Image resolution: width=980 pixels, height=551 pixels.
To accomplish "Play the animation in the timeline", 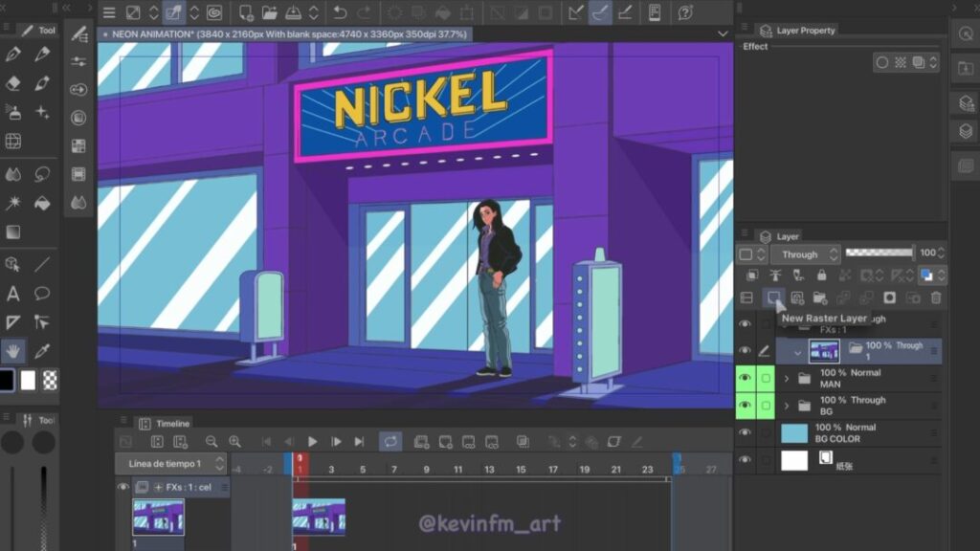I will click(x=312, y=441).
